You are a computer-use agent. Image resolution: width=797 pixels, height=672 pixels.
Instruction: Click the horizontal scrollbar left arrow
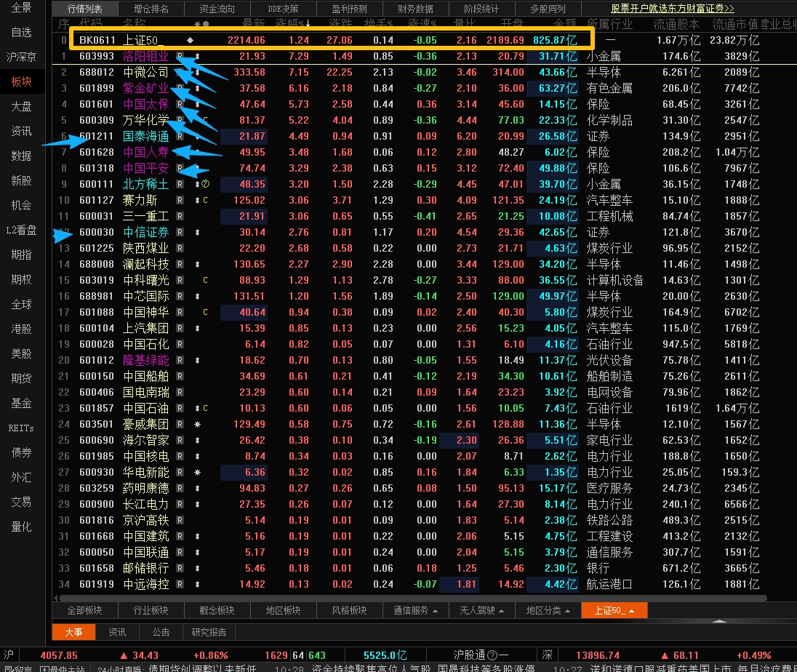[x=55, y=598]
